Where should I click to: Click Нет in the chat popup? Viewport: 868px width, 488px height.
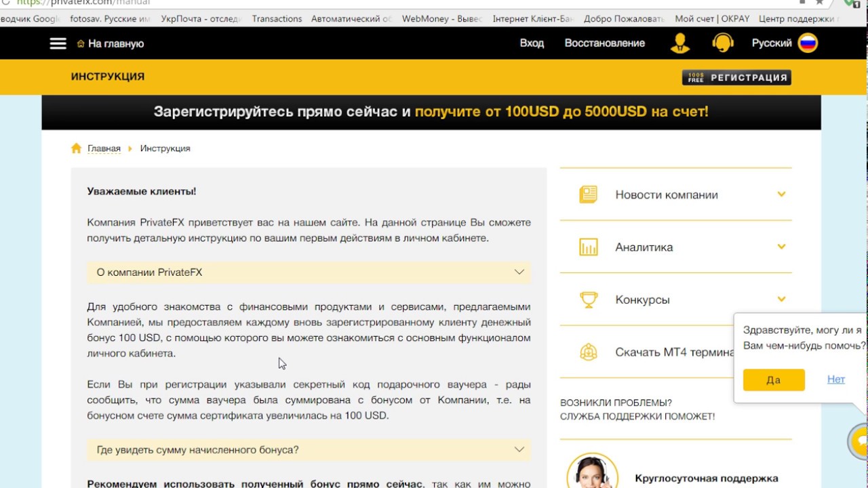pyautogui.click(x=836, y=380)
